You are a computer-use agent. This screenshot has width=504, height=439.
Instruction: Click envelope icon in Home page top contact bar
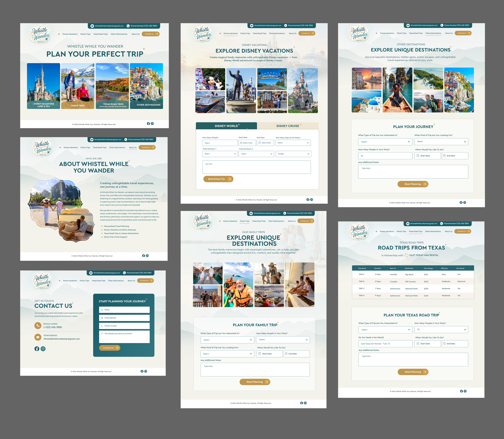[x=92, y=26]
